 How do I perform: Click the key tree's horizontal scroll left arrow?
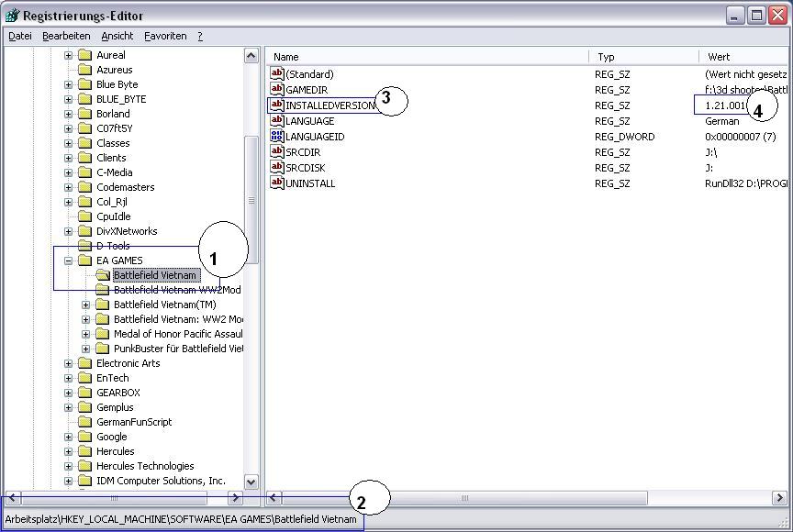(12, 498)
